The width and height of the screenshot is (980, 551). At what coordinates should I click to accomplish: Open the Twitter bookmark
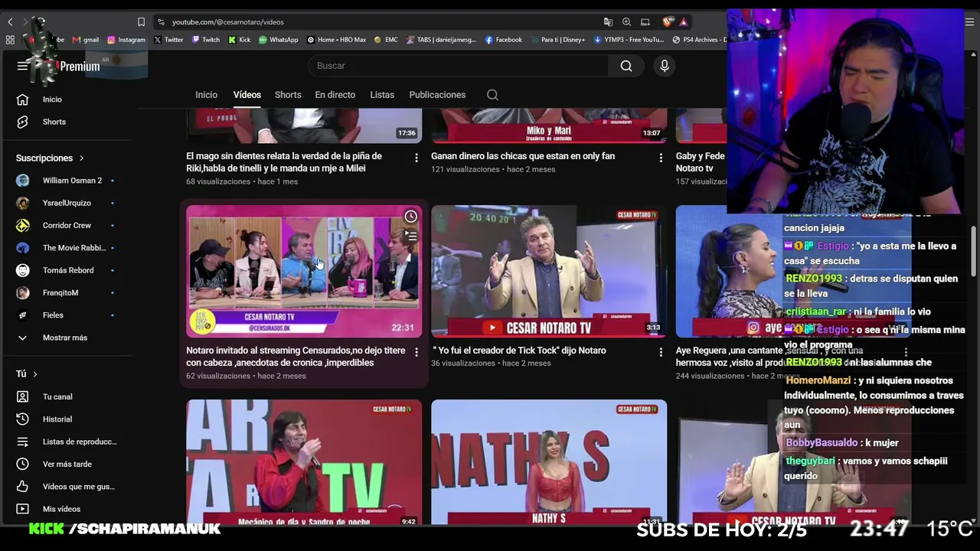pyautogui.click(x=168, y=40)
